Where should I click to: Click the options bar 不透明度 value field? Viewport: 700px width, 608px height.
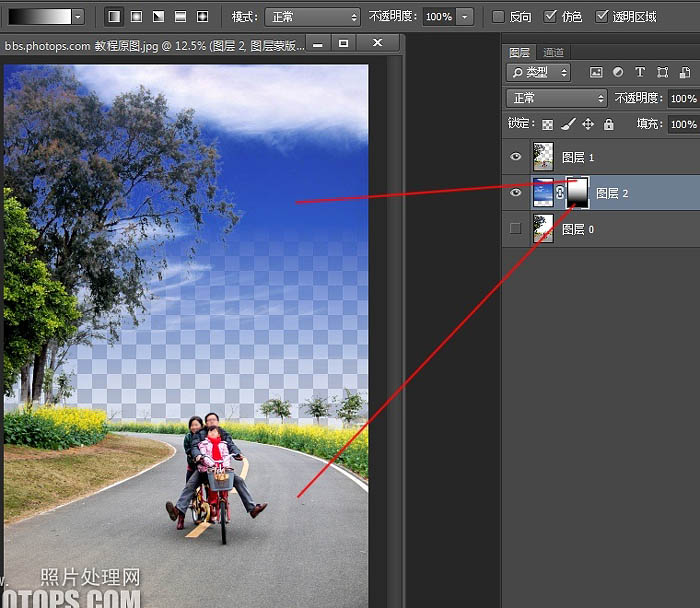(439, 17)
